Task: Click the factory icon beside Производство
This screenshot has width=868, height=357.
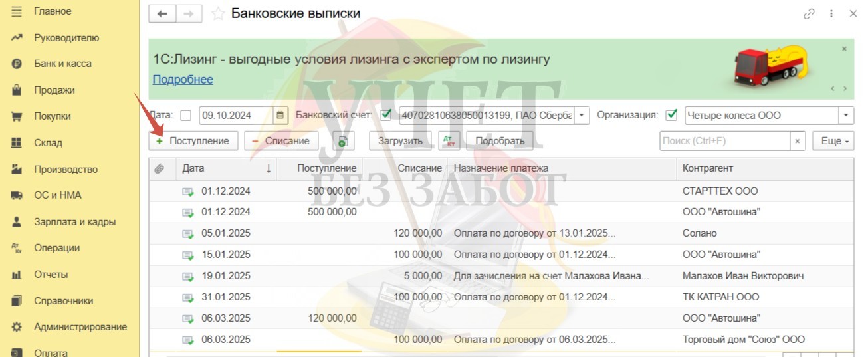Action: point(17,169)
